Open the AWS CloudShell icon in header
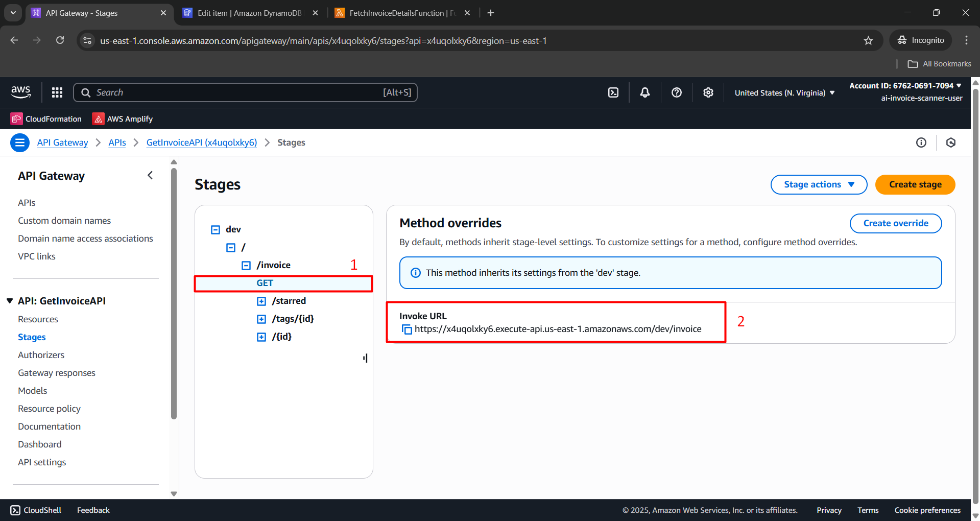This screenshot has height=521, width=980. click(x=613, y=92)
